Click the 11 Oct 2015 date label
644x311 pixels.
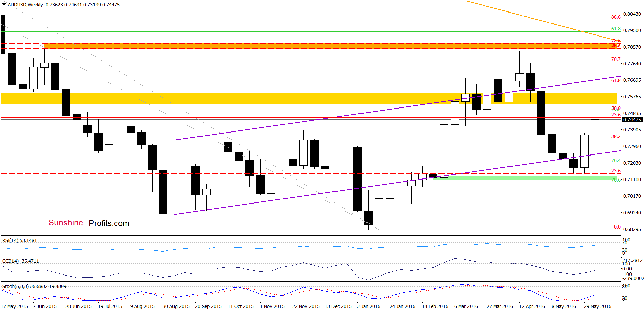coord(241,306)
